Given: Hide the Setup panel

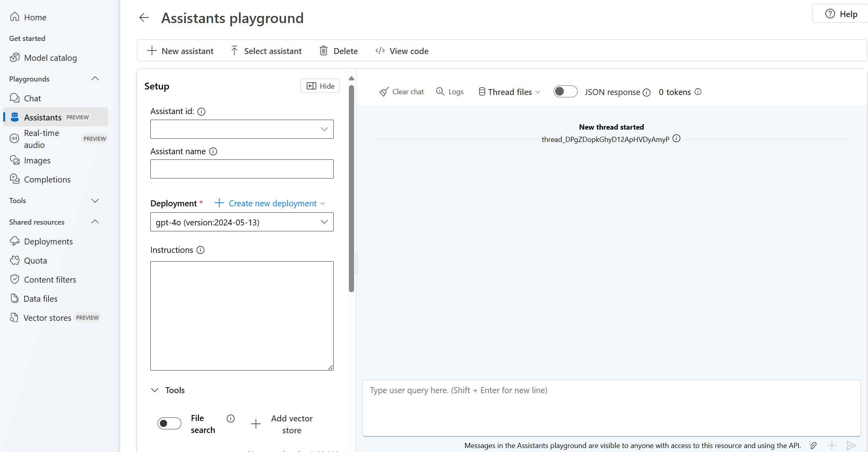Looking at the screenshot, I should pyautogui.click(x=320, y=86).
